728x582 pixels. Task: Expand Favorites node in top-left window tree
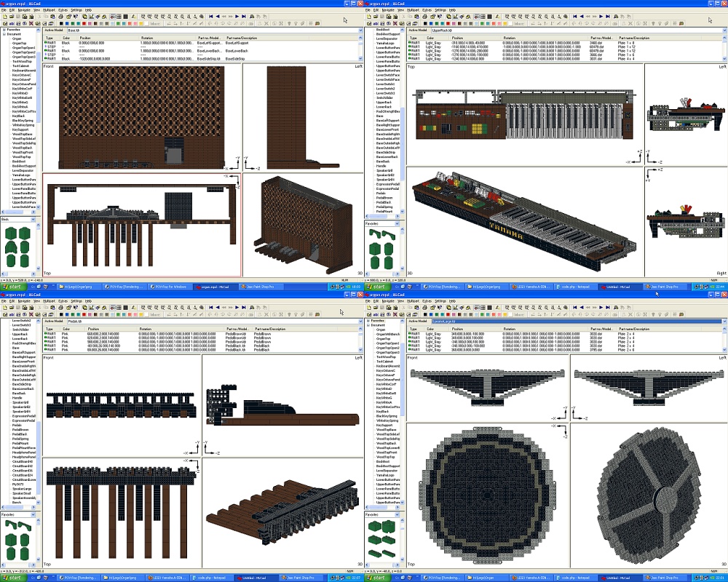(4, 30)
